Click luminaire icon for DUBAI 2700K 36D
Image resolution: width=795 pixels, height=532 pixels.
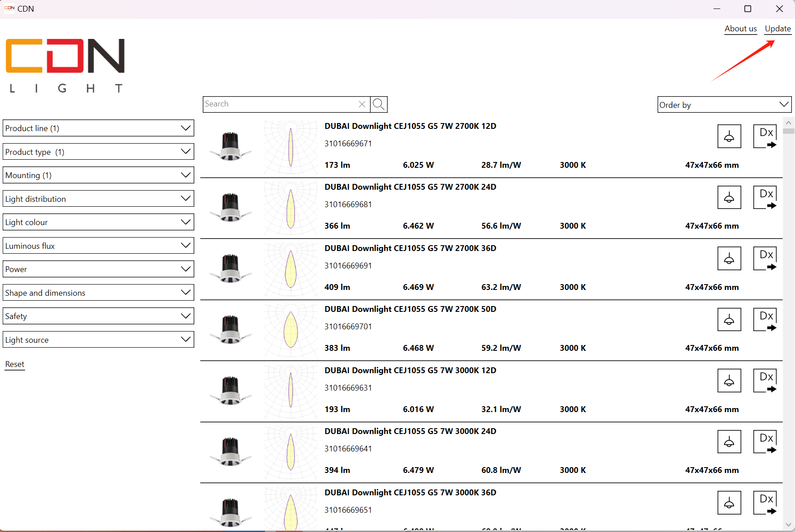tap(729, 259)
